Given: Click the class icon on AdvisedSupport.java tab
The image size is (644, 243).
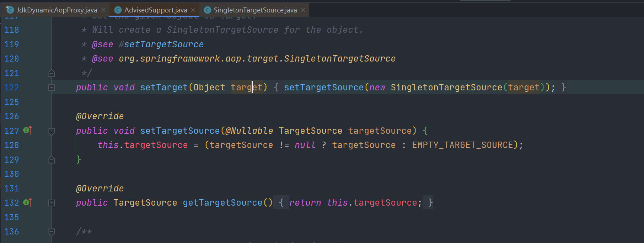Looking at the screenshot, I should pyautogui.click(x=118, y=10).
